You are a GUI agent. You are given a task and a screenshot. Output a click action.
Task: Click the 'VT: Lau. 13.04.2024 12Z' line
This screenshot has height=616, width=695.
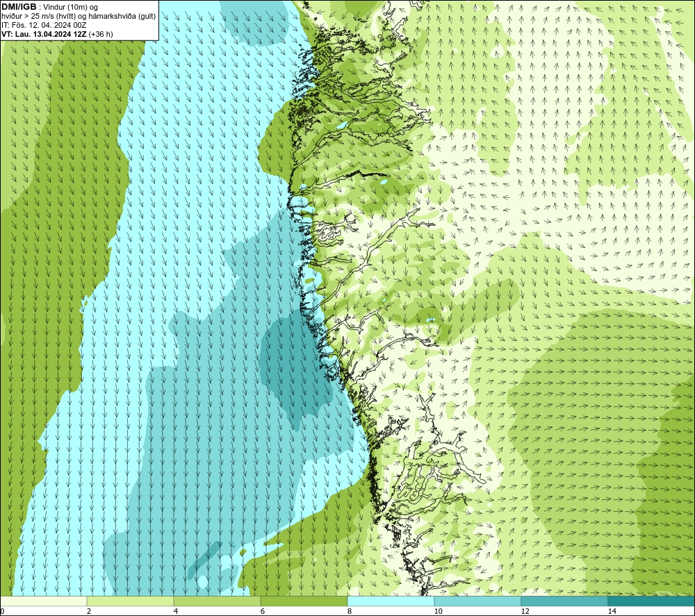[44, 34]
